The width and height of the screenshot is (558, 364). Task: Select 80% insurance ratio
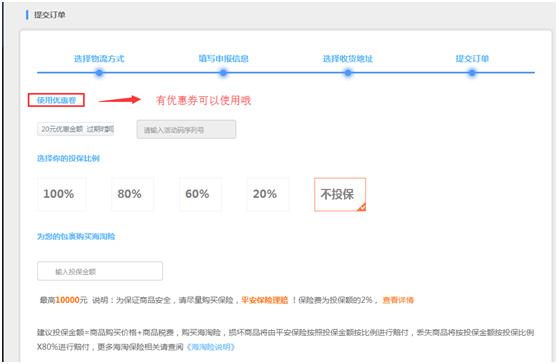click(132, 194)
